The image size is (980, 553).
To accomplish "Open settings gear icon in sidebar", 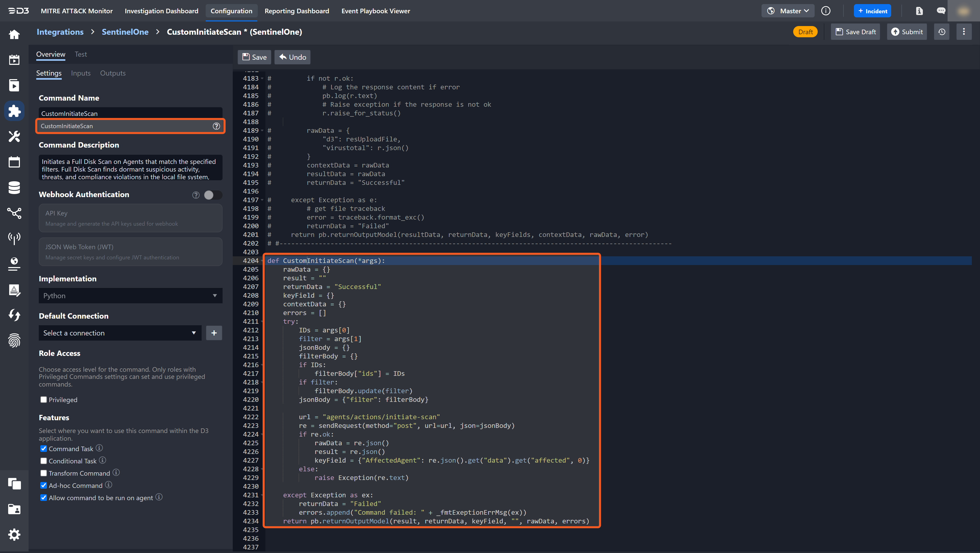I will 14,534.
